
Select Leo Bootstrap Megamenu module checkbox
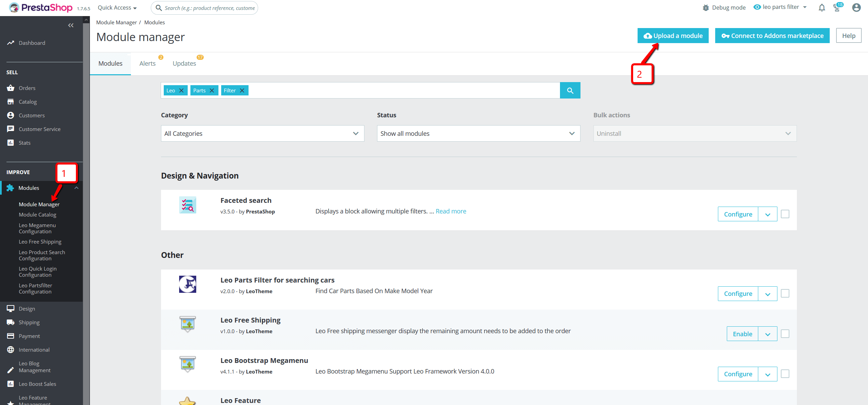(785, 374)
